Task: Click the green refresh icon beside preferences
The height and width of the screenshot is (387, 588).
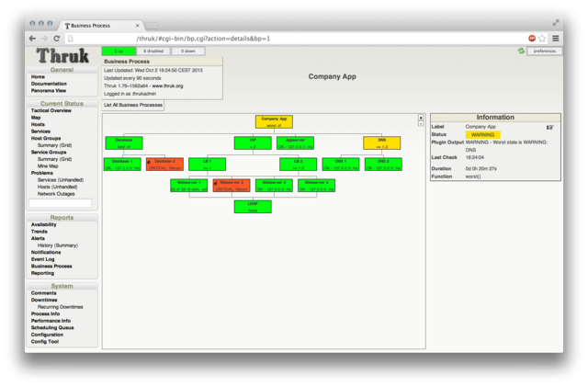Action: (x=521, y=51)
